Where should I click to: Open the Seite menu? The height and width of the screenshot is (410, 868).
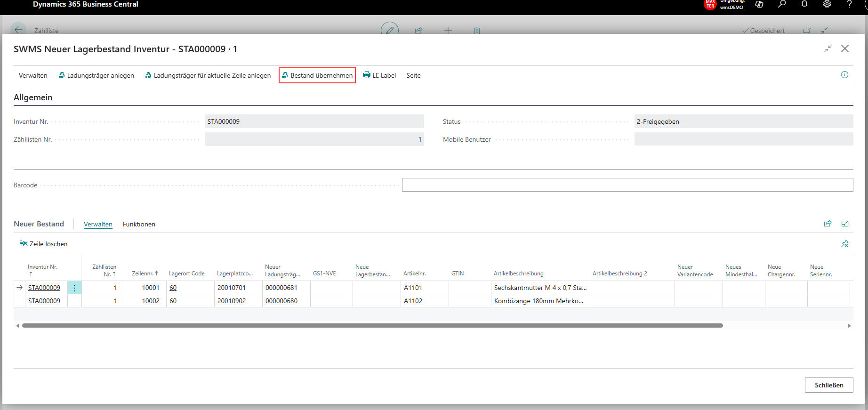[x=413, y=75]
